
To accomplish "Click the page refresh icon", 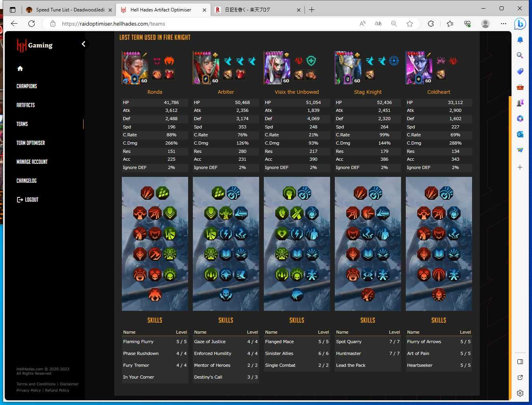I will [x=32, y=24].
